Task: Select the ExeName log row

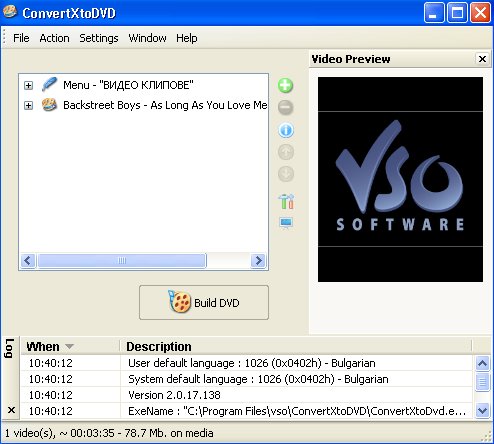Action: click(247, 411)
